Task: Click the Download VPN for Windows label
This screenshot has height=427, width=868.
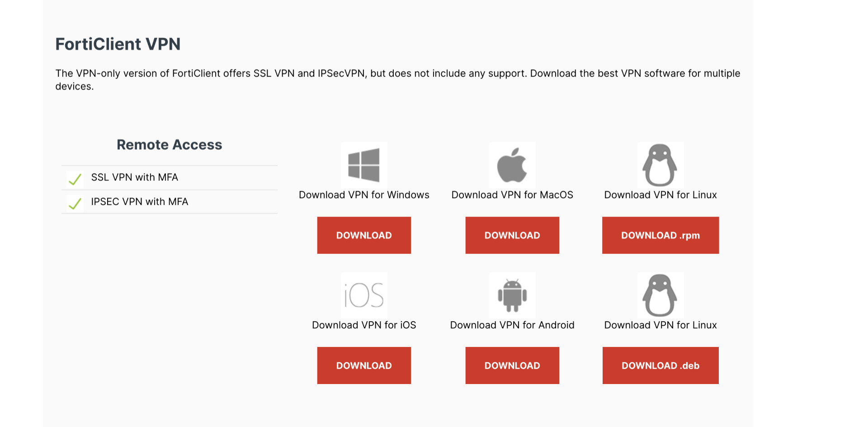Action: pos(364,195)
